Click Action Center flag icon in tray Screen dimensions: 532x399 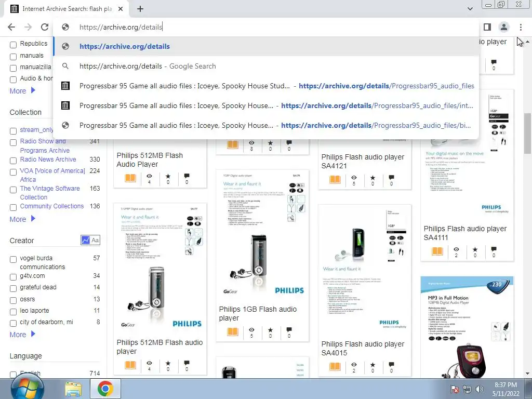[454, 389]
